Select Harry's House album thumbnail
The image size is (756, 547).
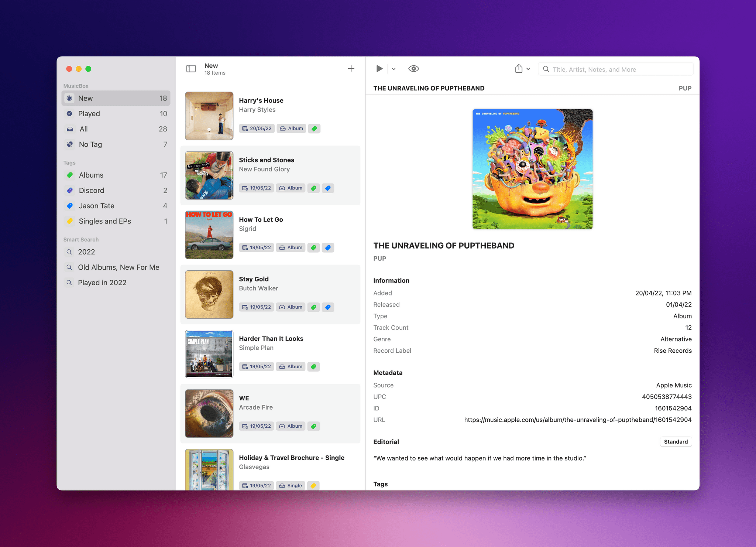pyautogui.click(x=210, y=116)
